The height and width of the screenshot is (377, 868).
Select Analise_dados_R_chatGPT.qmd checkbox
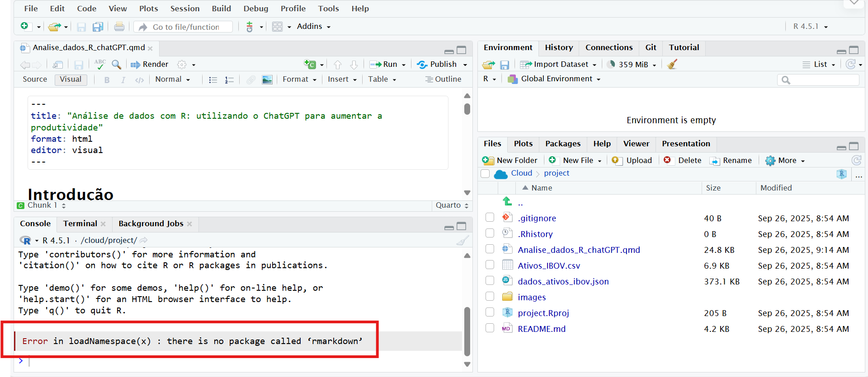tap(490, 249)
